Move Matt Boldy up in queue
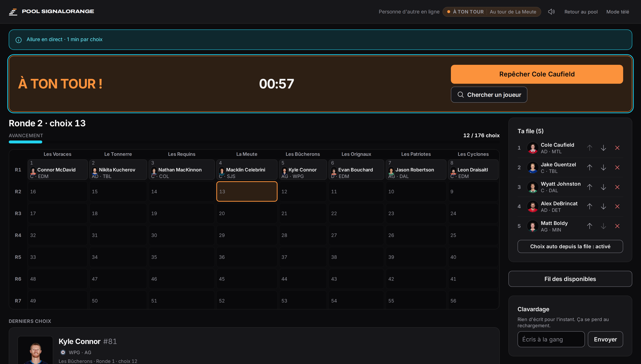 tap(589, 226)
